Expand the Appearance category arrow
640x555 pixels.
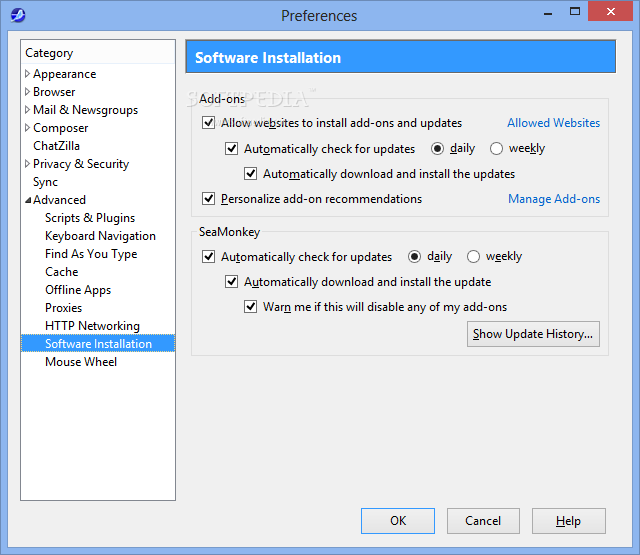27,74
